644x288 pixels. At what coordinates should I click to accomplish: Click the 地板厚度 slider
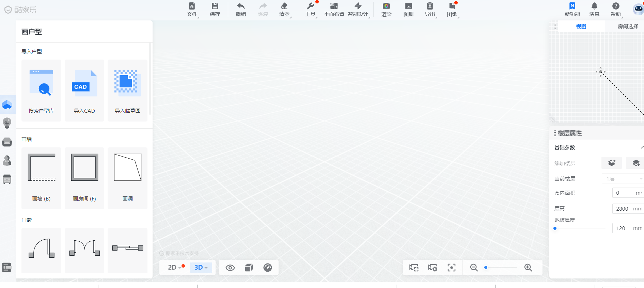pyautogui.click(x=580, y=228)
